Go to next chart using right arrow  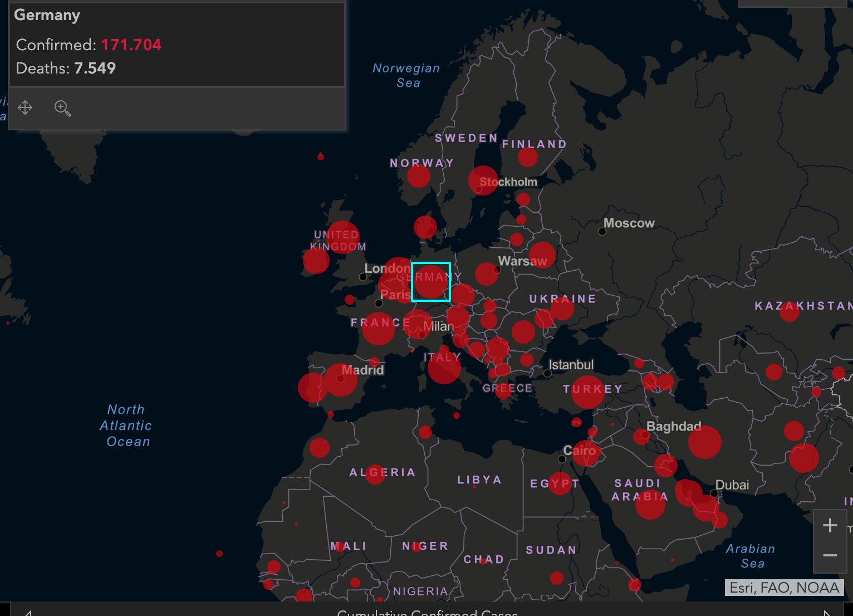pyautogui.click(x=827, y=612)
